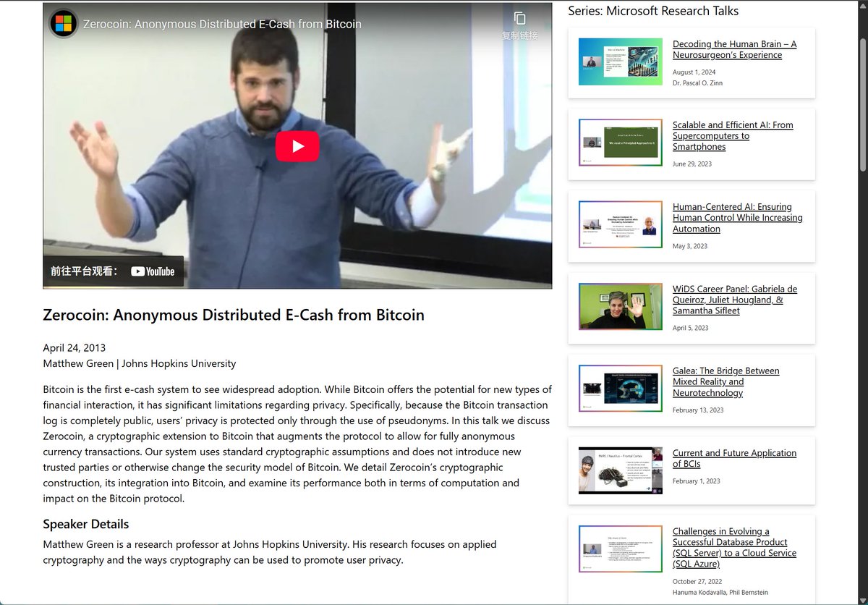The image size is (868, 605).
Task: Click the page heading Zerocoin: Anonymous Distributed E-Cash
Action: click(234, 315)
